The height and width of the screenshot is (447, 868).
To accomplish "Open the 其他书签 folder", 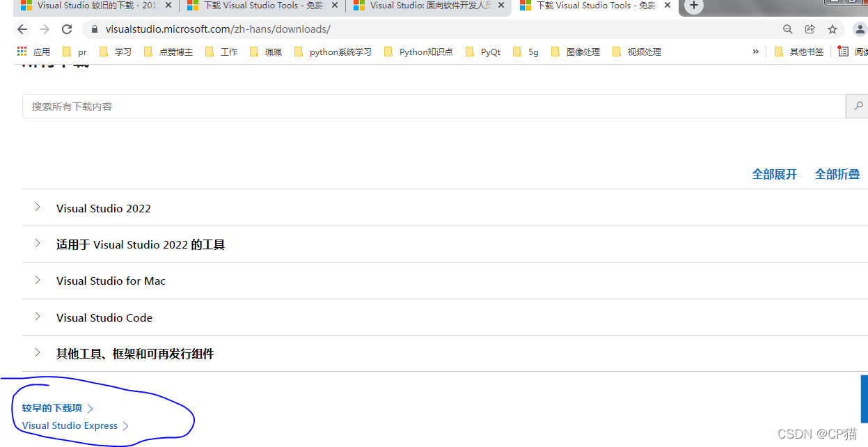I will [x=798, y=52].
